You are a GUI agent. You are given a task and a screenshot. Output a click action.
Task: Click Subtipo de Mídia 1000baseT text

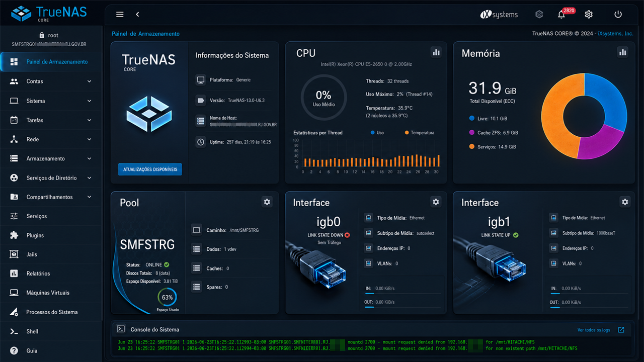(x=589, y=233)
